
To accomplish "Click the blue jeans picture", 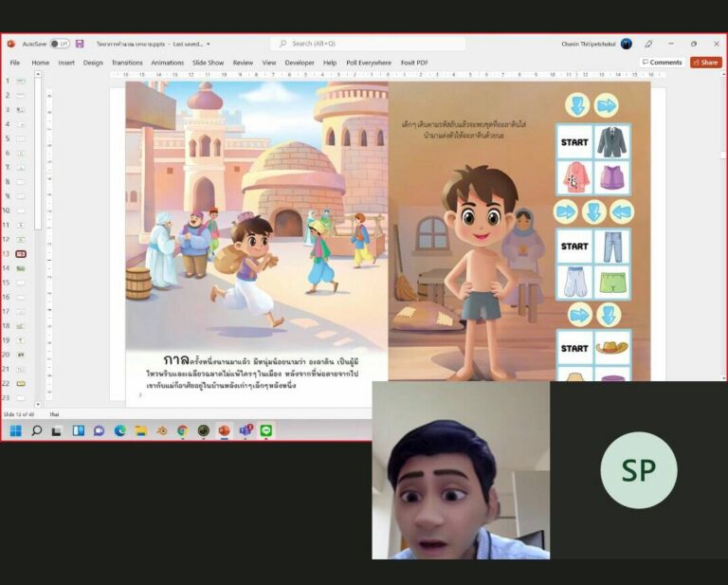I will click(611, 247).
